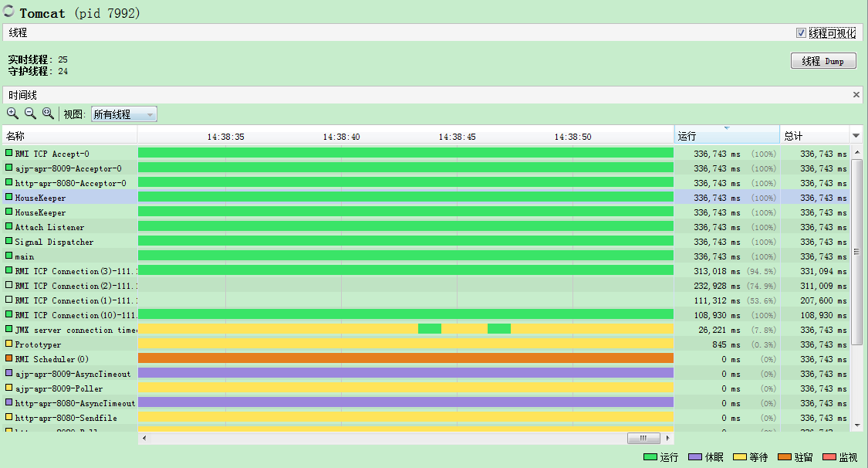The image size is (868, 468).
Task: Click the 14:38:35 time label
Action: [x=225, y=137]
